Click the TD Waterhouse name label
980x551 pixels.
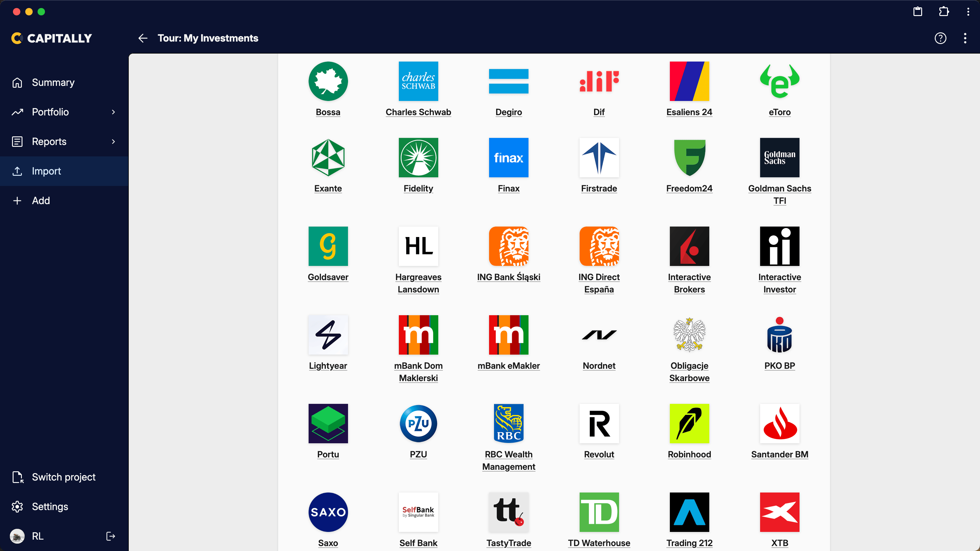599,543
